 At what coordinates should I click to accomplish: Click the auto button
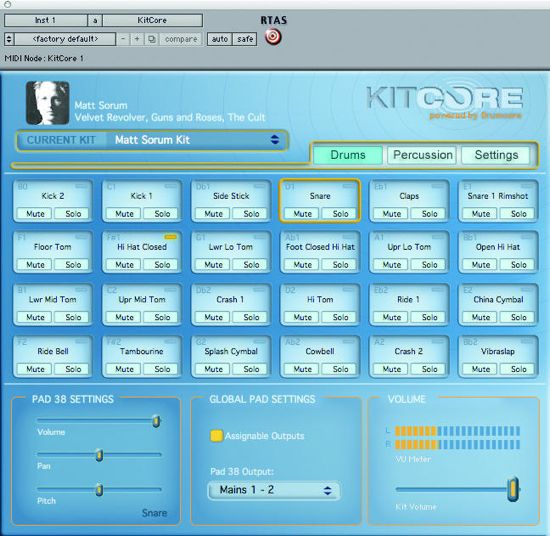[220, 39]
